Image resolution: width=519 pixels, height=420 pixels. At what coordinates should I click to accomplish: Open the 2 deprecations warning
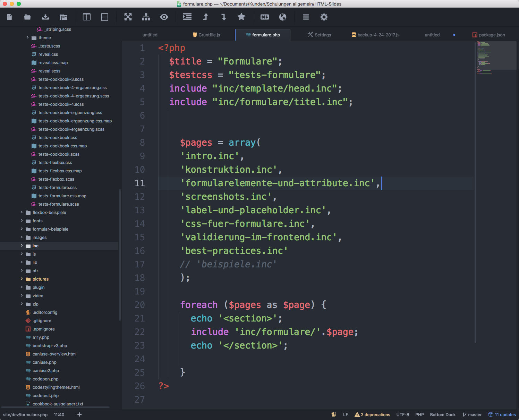click(x=372, y=414)
